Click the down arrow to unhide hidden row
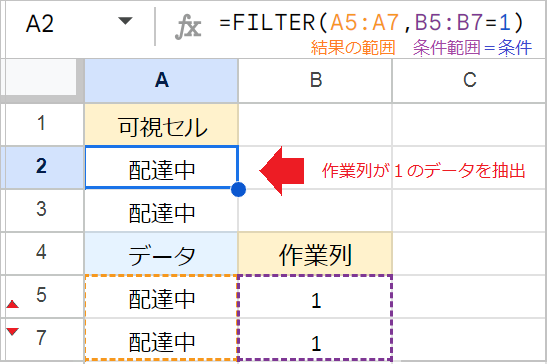 (12, 331)
